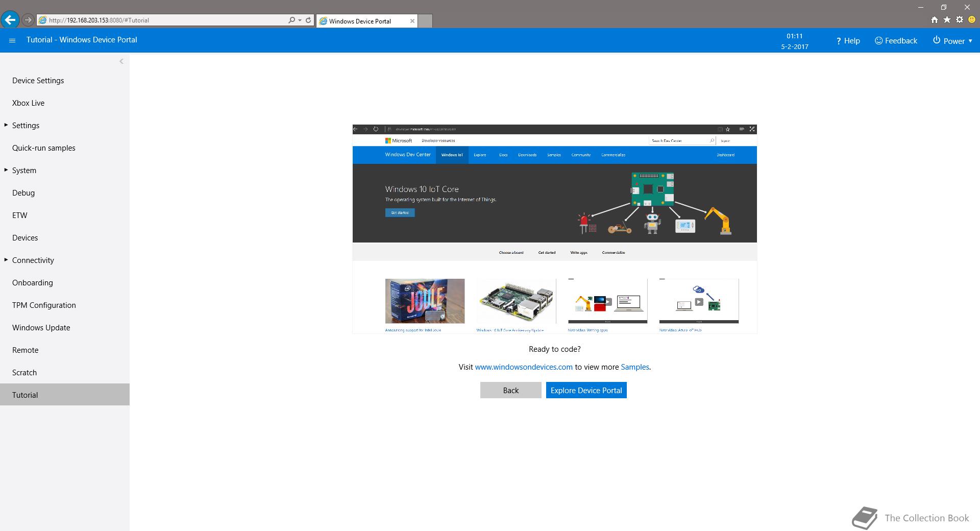Collapse the sidebar with the chevron

[121, 61]
